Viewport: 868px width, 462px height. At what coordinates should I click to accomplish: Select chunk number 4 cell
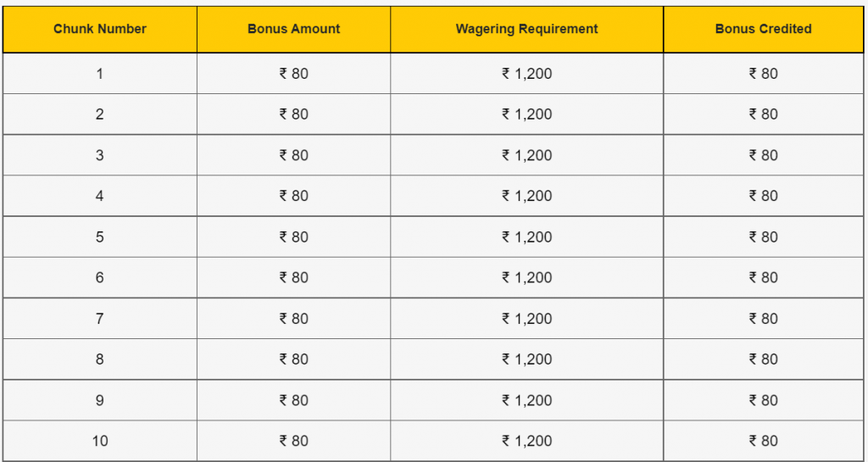[x=100, y=196]
